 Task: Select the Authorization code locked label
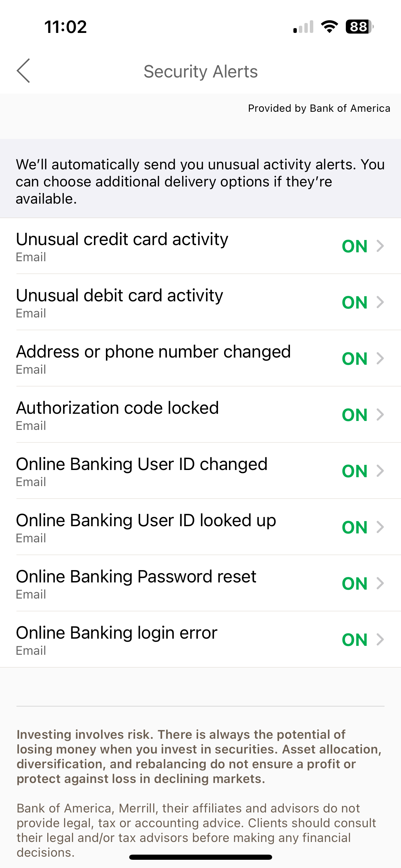point(117,408)
